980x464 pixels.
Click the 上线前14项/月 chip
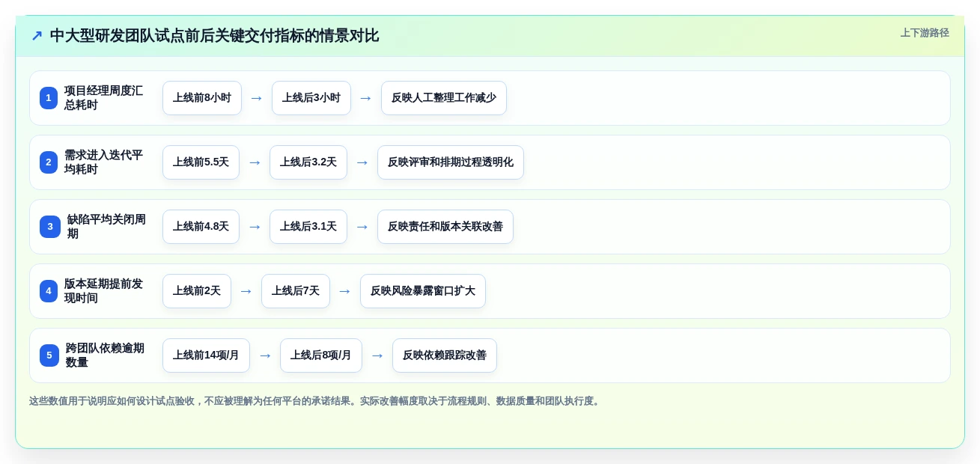(206, 355)
